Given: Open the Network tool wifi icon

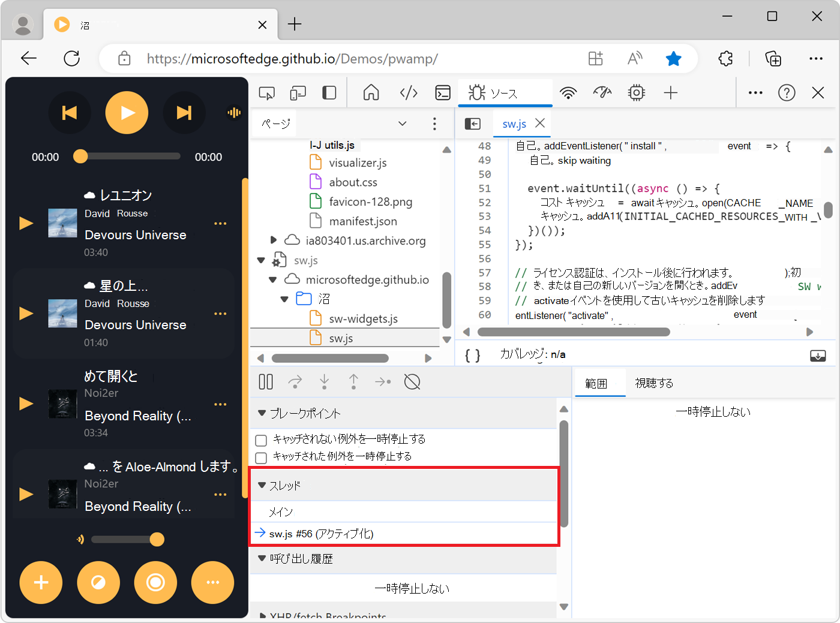Looking at the screenshot, I should tap(568, 93).
